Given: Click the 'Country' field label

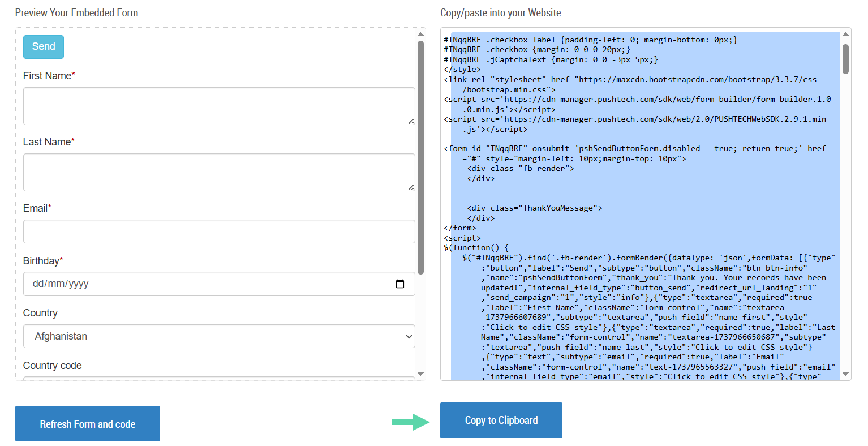Looking at the screenshot, I should [x=40, y=313].
